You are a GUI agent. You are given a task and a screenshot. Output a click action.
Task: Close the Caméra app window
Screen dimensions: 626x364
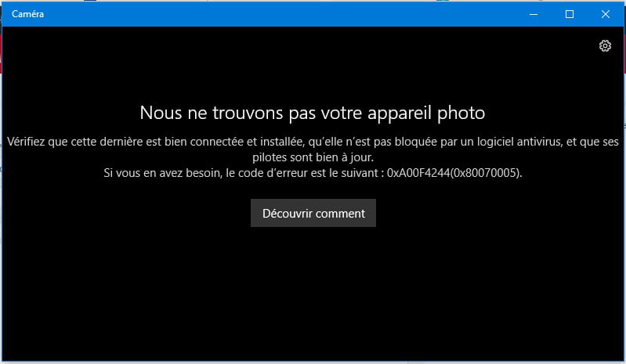coord(606,14)
